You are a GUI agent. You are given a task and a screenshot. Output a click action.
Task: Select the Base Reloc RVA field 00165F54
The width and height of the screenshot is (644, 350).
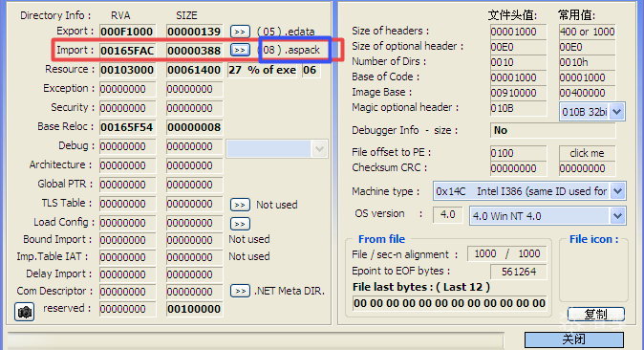128,127
